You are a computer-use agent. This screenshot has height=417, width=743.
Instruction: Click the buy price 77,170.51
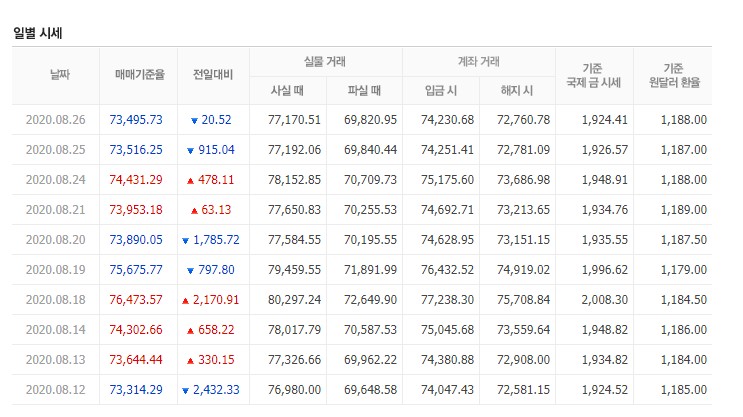[x=294, y=119]
